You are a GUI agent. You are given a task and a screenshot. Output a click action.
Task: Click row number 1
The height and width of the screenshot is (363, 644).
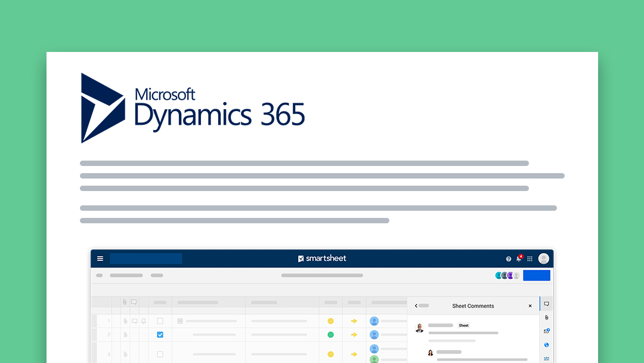[x=109, y=321]
